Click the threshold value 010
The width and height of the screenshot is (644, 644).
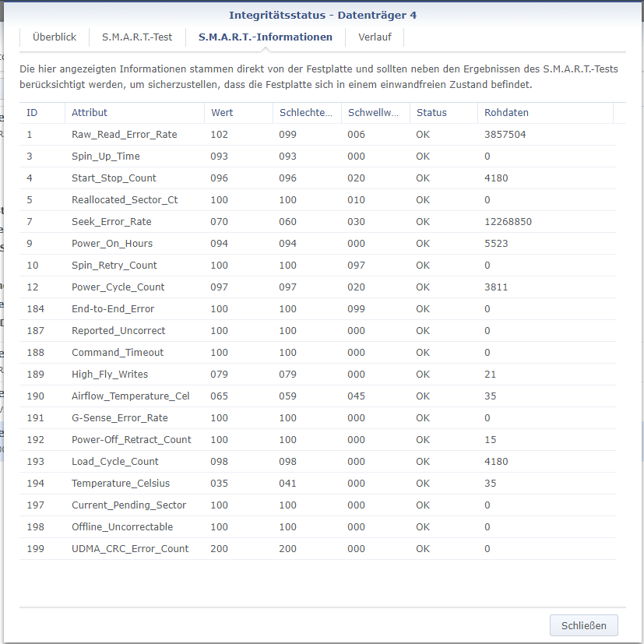356,199
